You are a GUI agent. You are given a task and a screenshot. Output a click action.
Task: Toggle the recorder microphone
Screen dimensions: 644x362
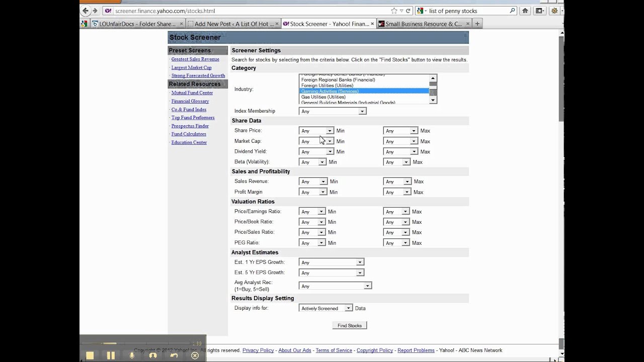(132, 355)
